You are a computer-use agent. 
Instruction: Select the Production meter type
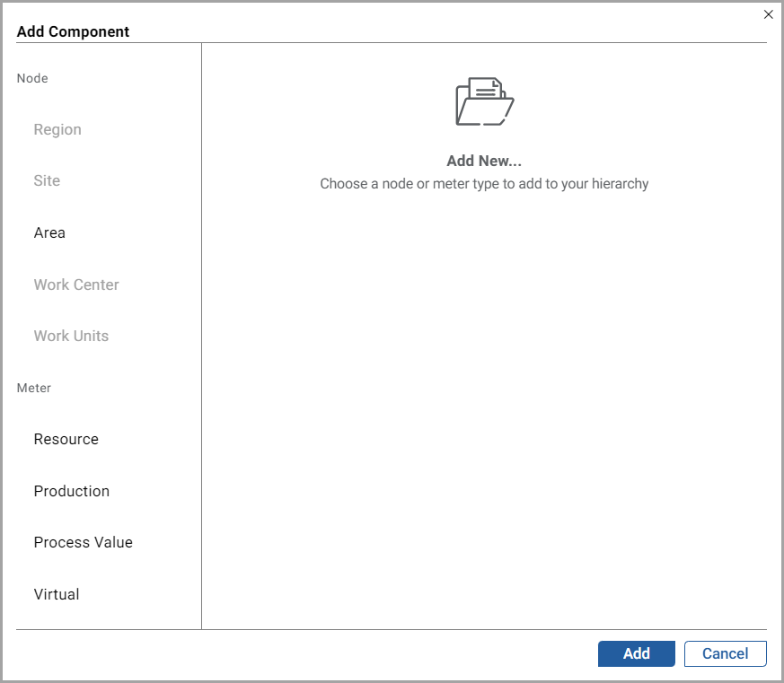[72, 491]
